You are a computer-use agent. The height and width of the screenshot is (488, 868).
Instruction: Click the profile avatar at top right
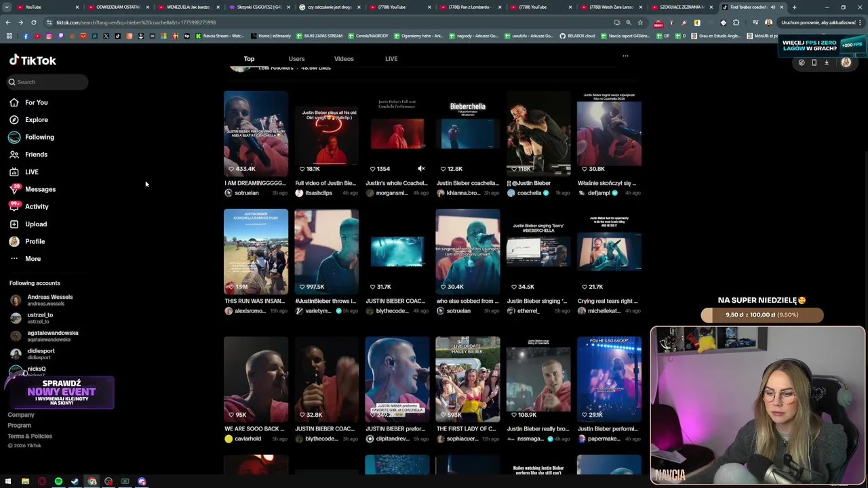click(x=846, y=62)
